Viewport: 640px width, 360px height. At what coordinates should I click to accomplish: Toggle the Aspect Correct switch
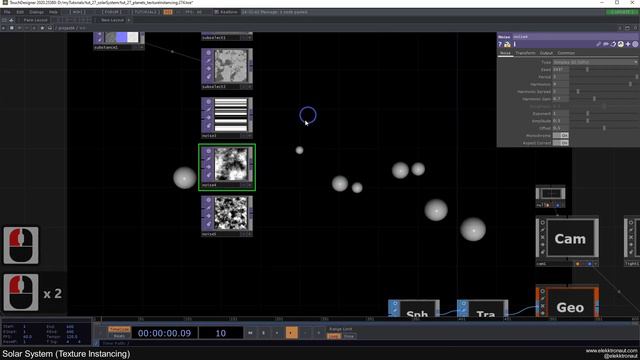click(560, 143)
